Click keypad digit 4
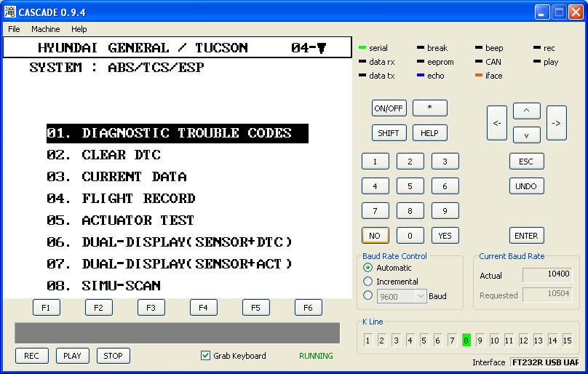Screen dimensions: 588x374 coord(375,186)
